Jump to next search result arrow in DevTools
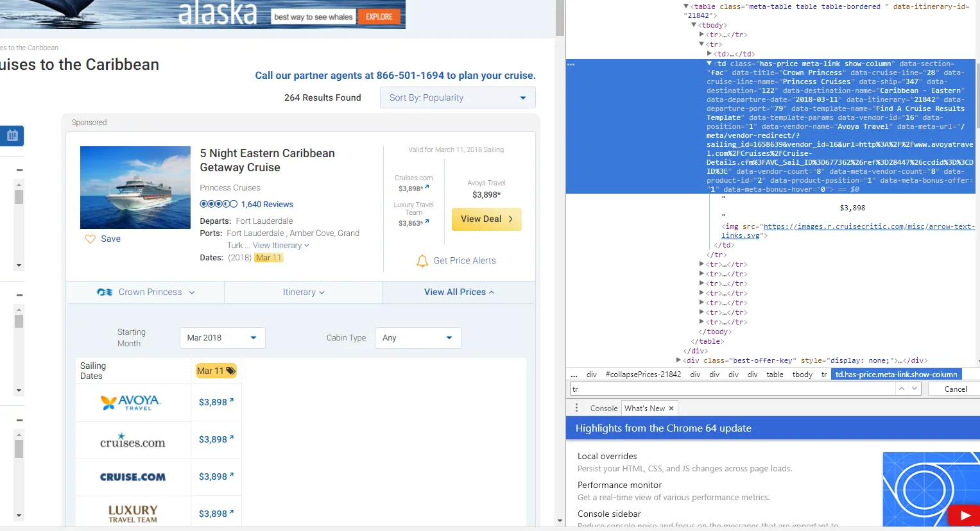The height and width of the screenshot is (531, 980). tap(915, 389)
